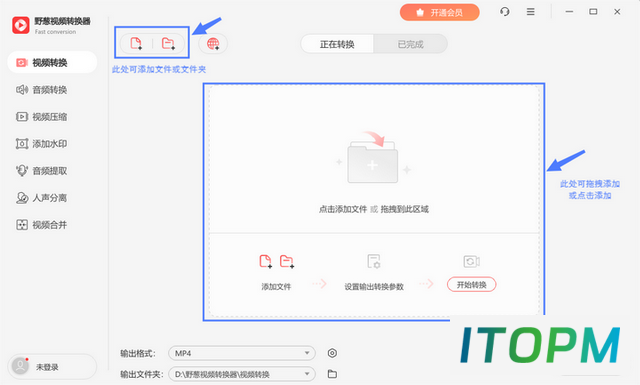
Task: Click the add file icon in top toolbar
Action: [x=136, y=43]
